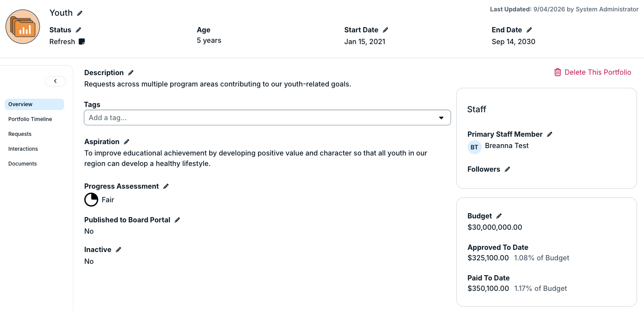The image size is (644, 311).
Task: Open the Tags dropdown arrow
Action: 441,118
